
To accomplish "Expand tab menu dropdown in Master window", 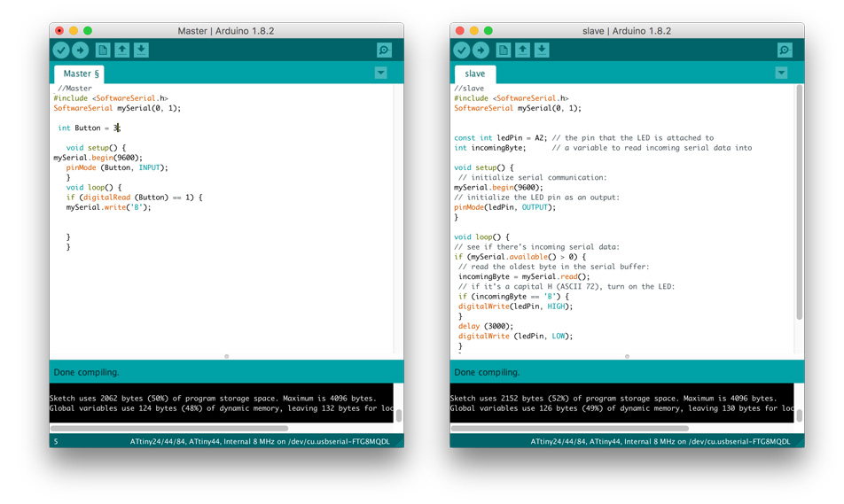I will [x=380, y=73].
